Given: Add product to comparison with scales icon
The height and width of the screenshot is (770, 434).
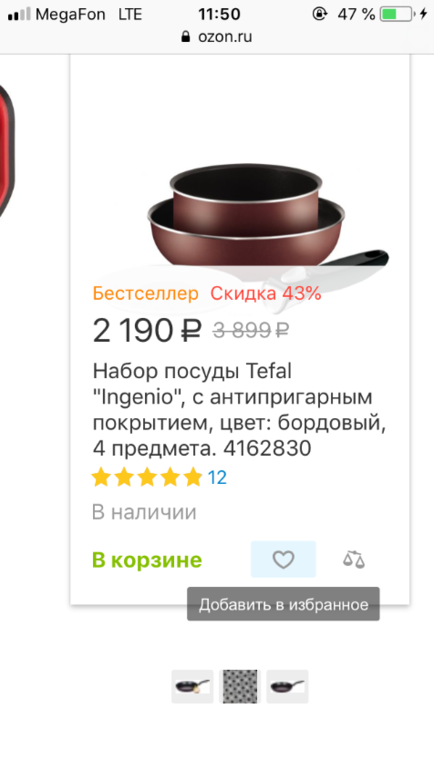Looking at the screenshot, I should [354, 559].
